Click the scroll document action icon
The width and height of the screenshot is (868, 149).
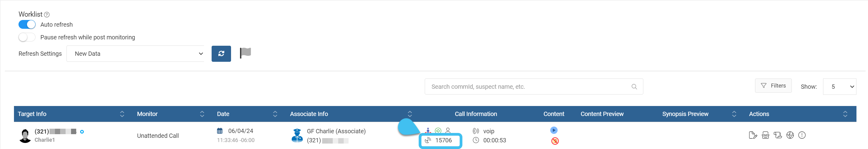pos(778,135)
